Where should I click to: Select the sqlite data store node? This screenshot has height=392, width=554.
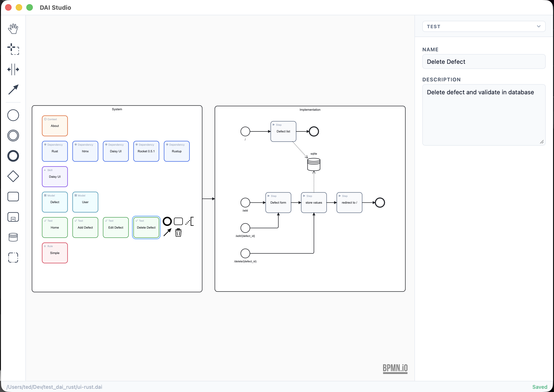pyautogui.click(x=314, y=164)
